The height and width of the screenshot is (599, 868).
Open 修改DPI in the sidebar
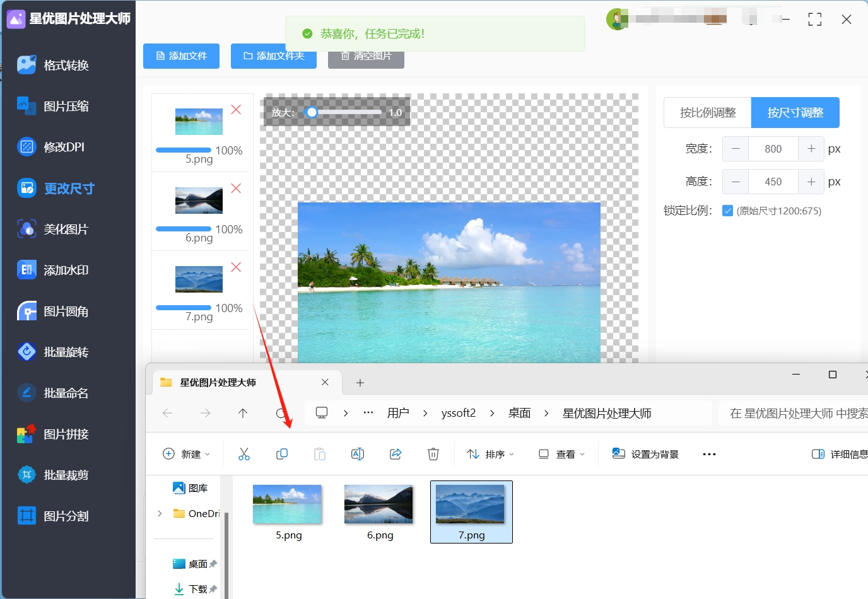pyautogui.click(x=52, y=147)
